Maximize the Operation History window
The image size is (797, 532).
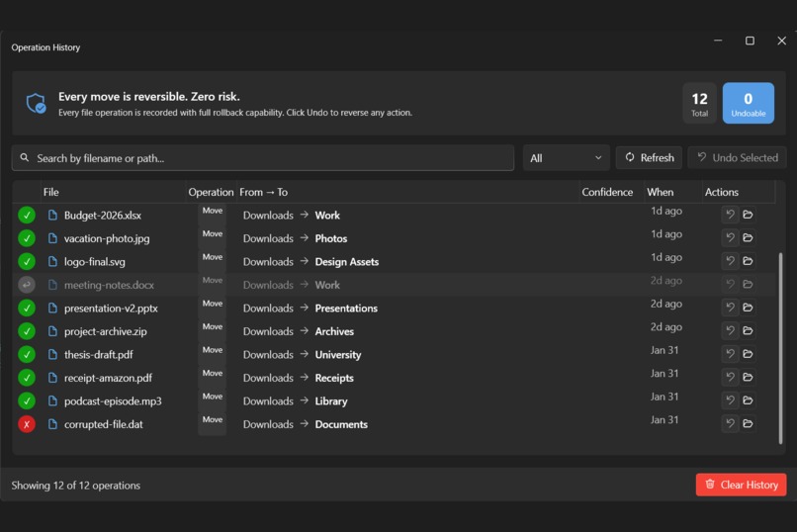(750, 41)
